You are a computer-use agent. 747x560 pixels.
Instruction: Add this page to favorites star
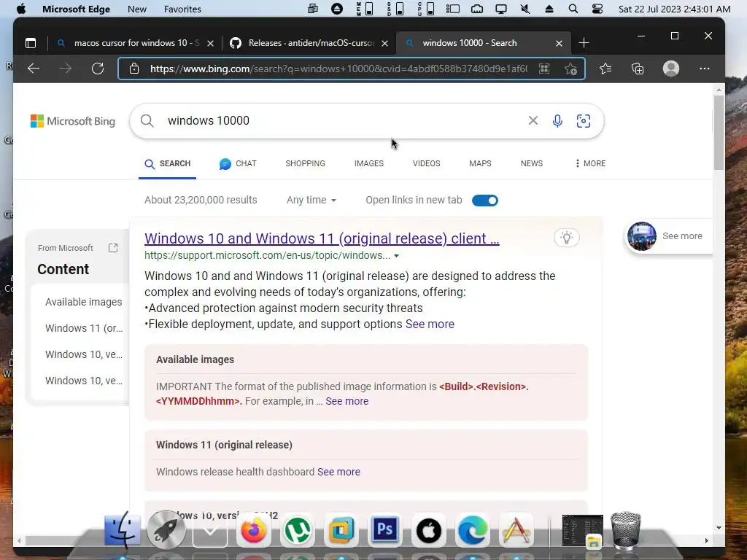click(x=570, y=69)
